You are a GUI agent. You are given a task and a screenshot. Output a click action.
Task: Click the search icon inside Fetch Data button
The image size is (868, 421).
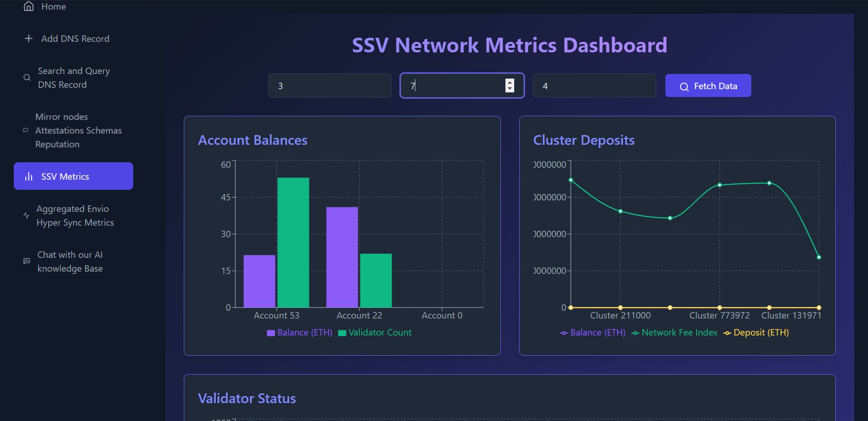(684, 86)
